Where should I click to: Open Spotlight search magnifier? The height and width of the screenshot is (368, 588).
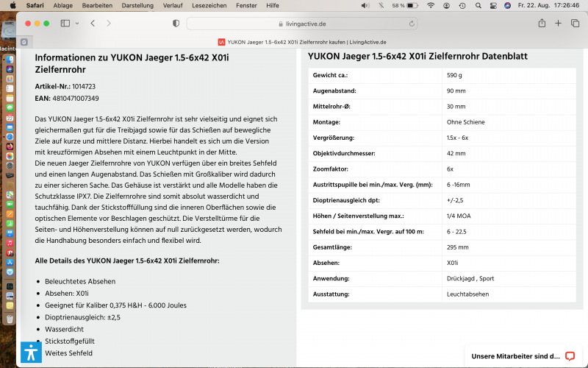(478, 5)
